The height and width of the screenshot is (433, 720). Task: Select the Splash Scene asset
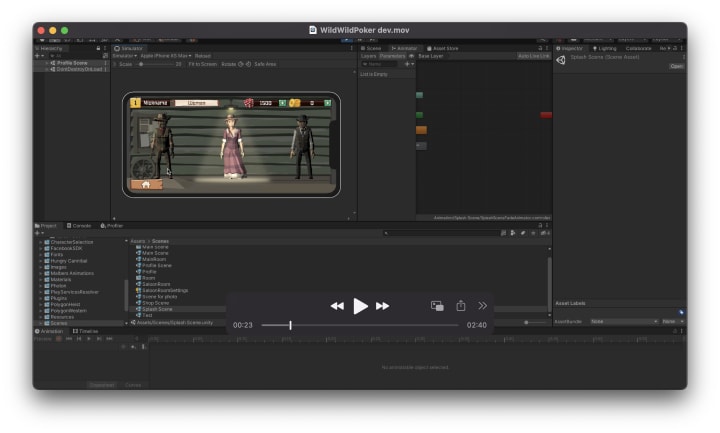click(157, 309)
